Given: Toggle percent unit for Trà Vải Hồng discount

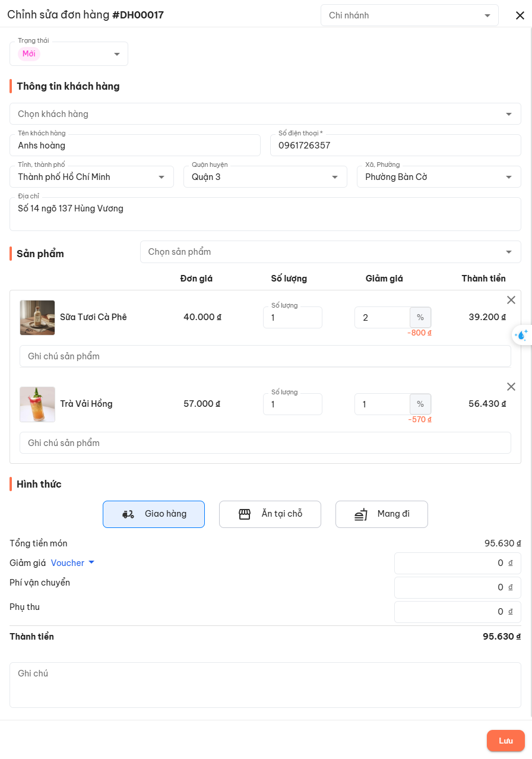Looking at the screenshot, I should pos(420,404).
